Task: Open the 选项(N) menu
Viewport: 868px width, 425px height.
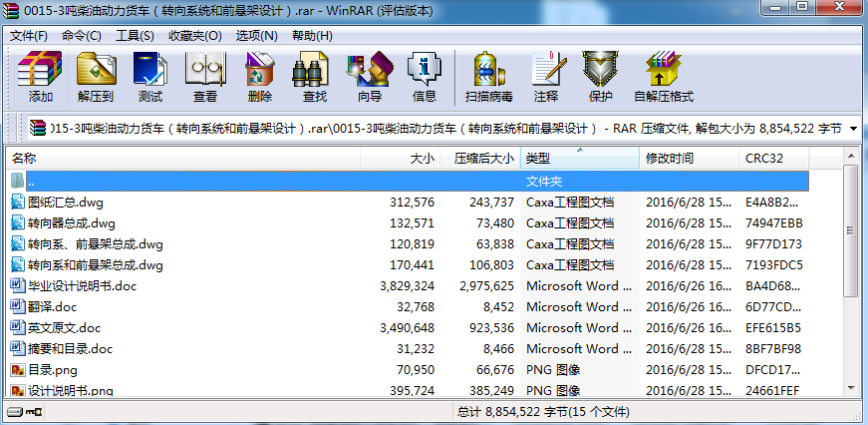Action: pyautogui.click(x=256, y=36)
